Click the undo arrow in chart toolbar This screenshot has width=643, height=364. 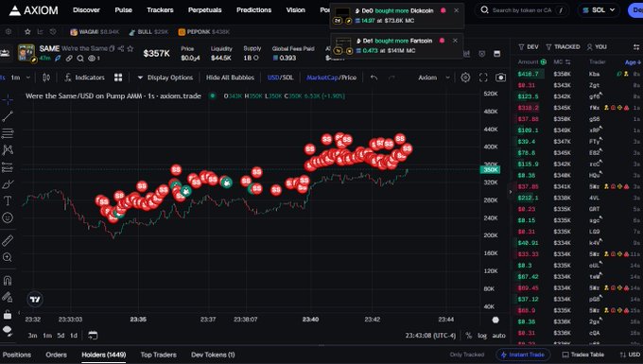[374, 78]
